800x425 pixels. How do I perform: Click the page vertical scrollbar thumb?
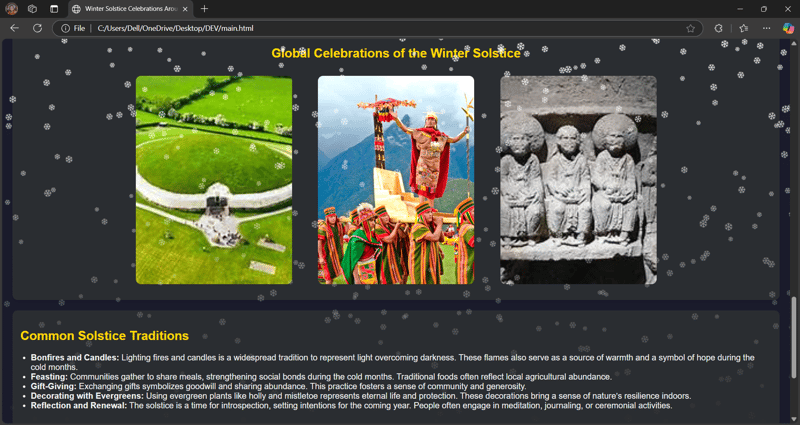coord(793,337)
